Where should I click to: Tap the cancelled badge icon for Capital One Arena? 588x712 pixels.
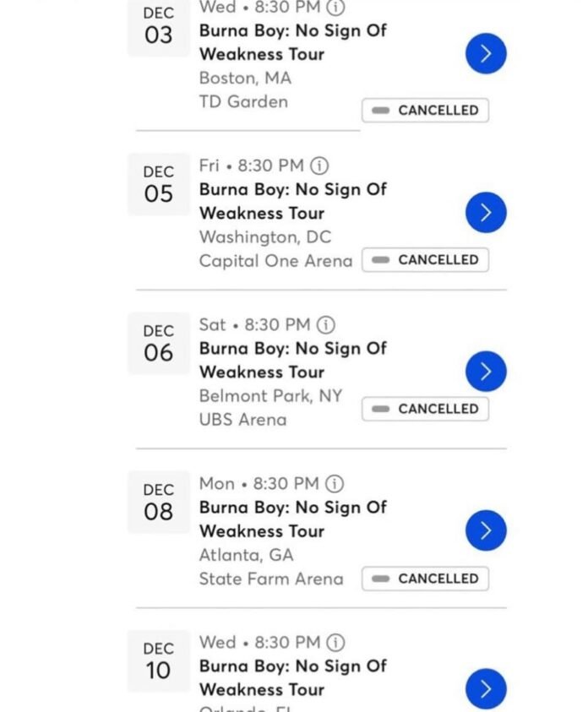pos(382,260)
